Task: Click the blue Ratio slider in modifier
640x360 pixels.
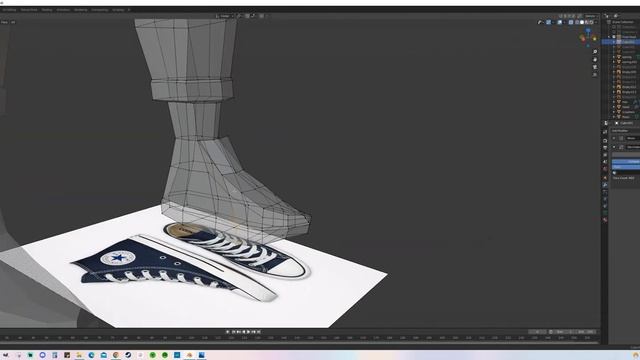Action: [626, 167]
